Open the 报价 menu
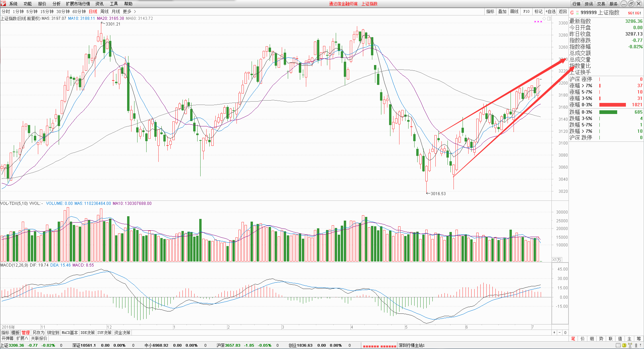Image resolution: width=644 pixels, height=349 pixels. pyautogui.click(x=42, y=4)
